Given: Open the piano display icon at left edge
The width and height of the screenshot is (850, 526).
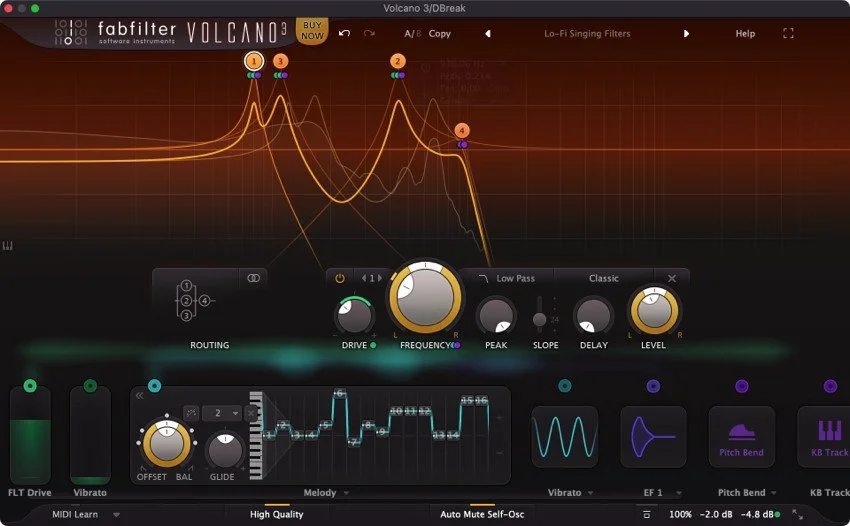Looking at the screenshot, I should [x=8, y=246].
